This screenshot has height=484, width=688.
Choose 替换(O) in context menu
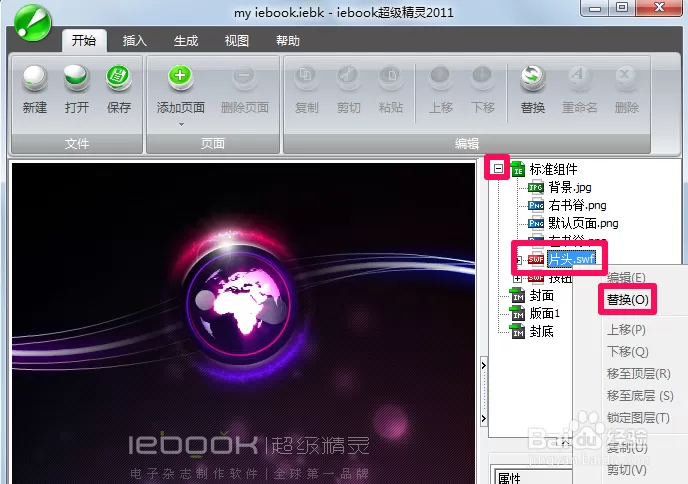pos(627,300)
